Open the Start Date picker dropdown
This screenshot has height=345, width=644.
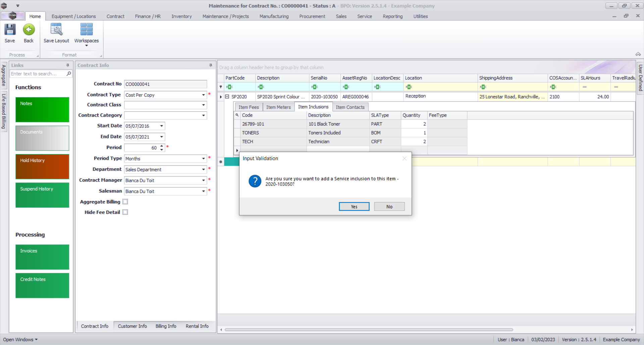[x=161, y=126]
